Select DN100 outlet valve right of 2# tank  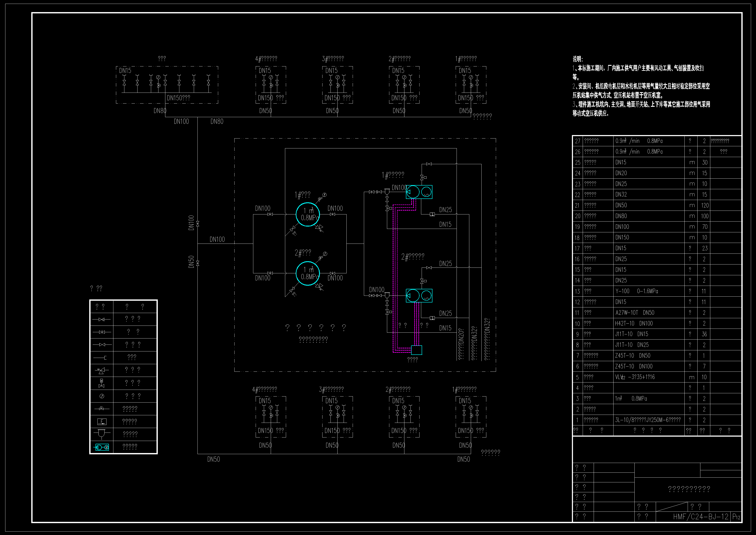click(333, 273)
